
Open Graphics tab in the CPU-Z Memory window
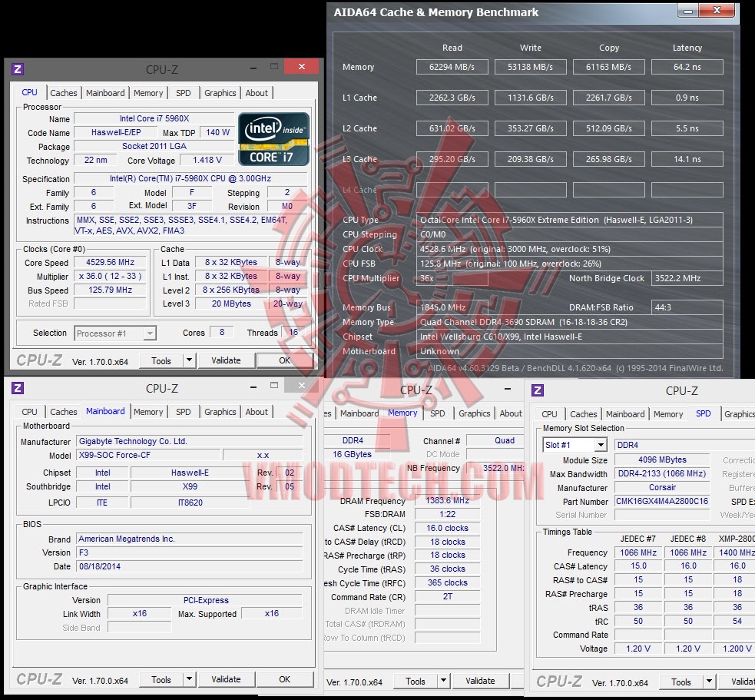[475, 413]
